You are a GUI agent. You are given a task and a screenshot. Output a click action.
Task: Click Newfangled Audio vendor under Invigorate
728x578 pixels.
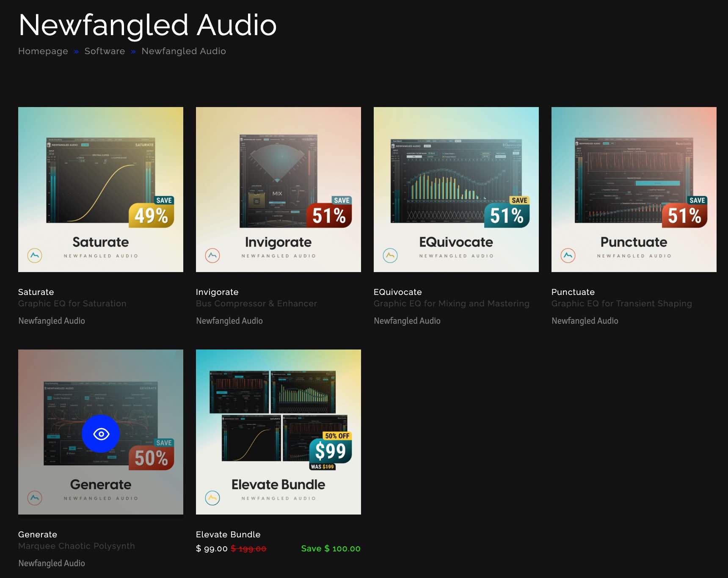229,321
